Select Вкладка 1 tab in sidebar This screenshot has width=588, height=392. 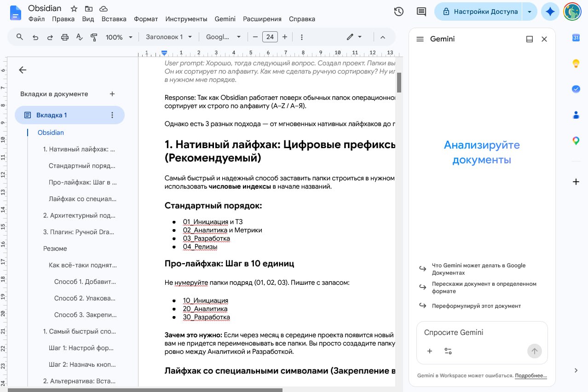69,115
